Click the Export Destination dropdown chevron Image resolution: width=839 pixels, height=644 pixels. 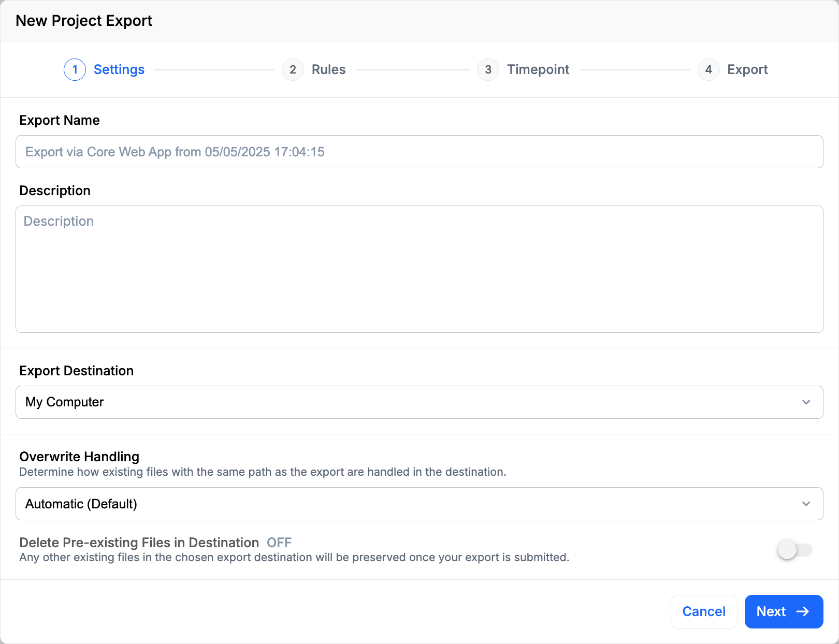point(805,402)
